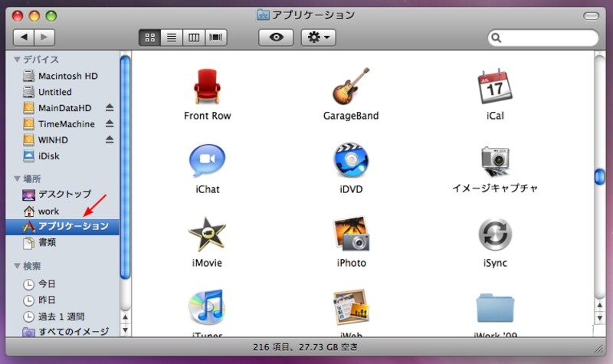Select the イメージキャプチャ camera icon

[x=495, y=161]
